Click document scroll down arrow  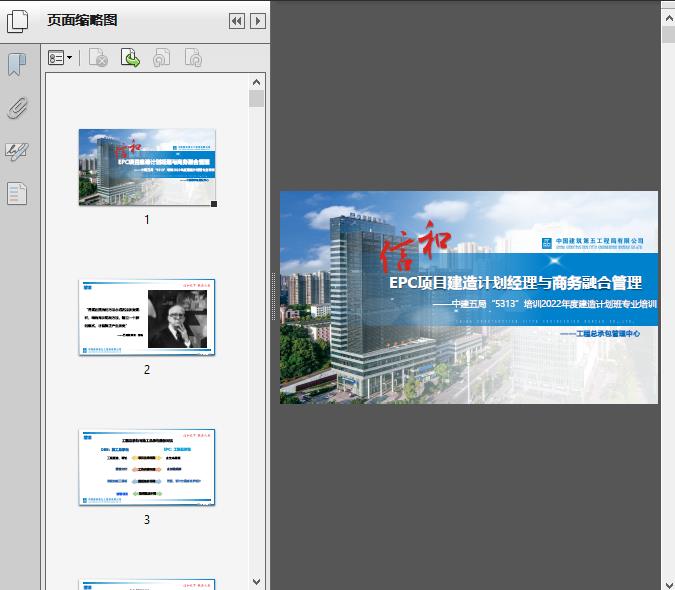(x=669, y=584)
